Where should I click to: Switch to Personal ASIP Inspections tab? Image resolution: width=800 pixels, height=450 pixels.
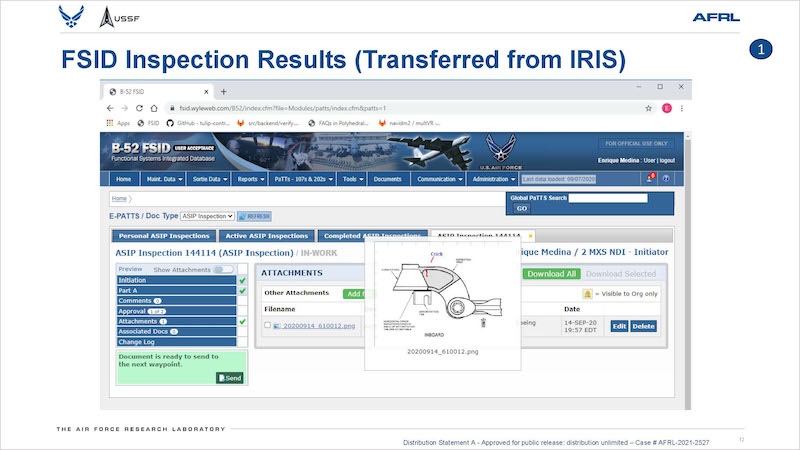164,236
